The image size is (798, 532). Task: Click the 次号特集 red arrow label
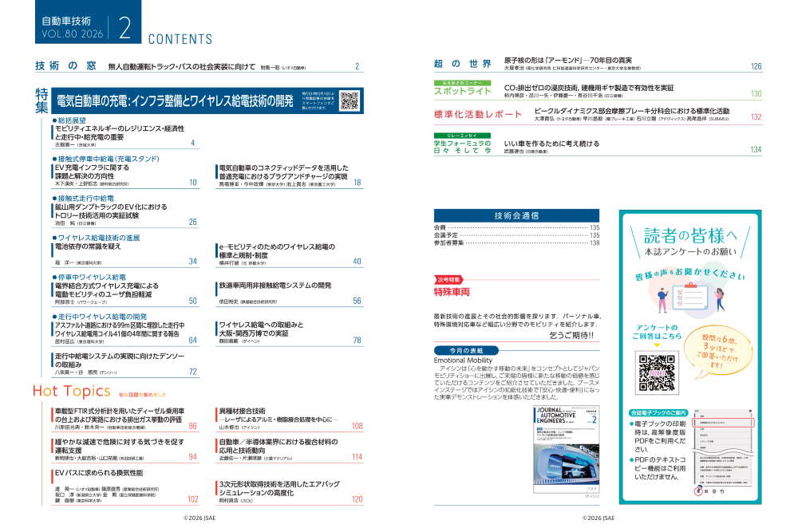(450, 279)
